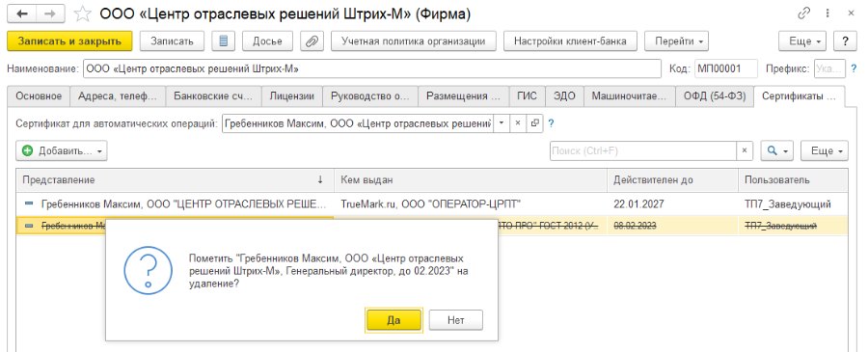Click the automatic operations certificate field
The height and width of the screenshot is (352, 868).
(358, 123)
